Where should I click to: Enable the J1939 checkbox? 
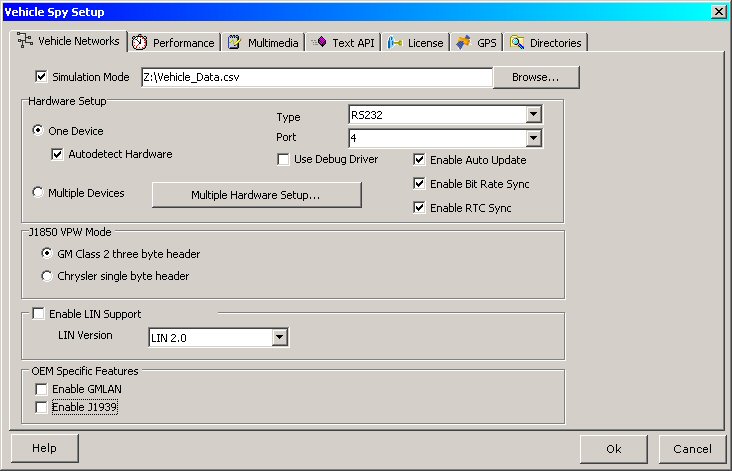click(41, 407)
